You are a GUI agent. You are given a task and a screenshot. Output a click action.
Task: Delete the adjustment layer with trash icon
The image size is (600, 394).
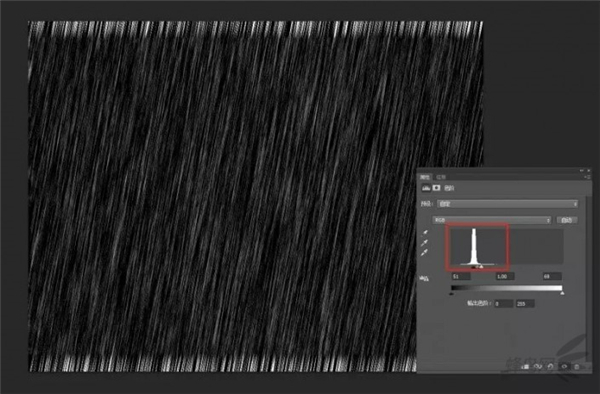pyautogui.click(x=577, y=366)
